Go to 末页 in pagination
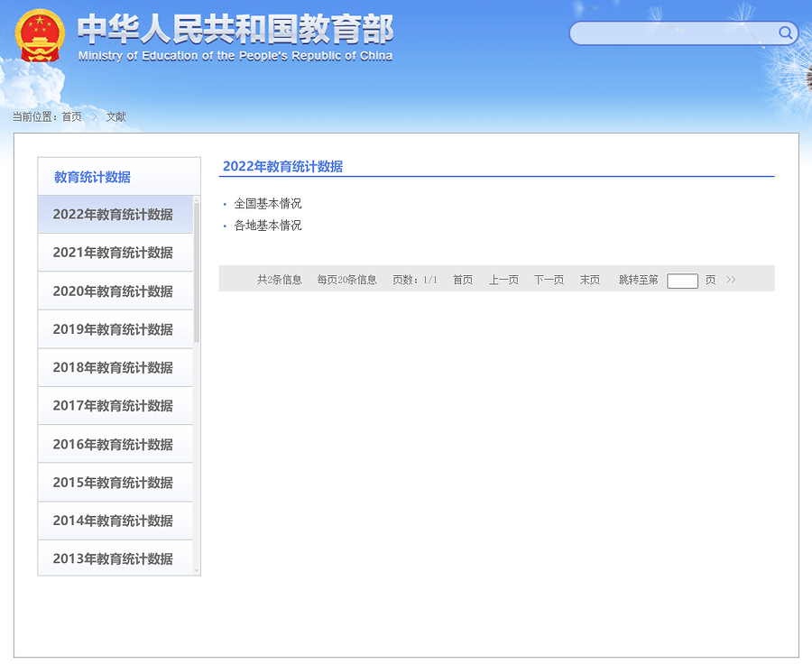 589,280
